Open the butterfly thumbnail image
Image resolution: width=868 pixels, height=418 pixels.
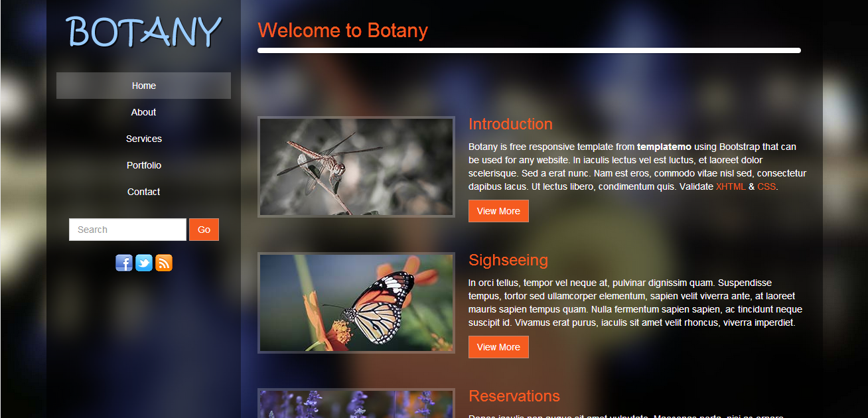(x=356, y=303)
